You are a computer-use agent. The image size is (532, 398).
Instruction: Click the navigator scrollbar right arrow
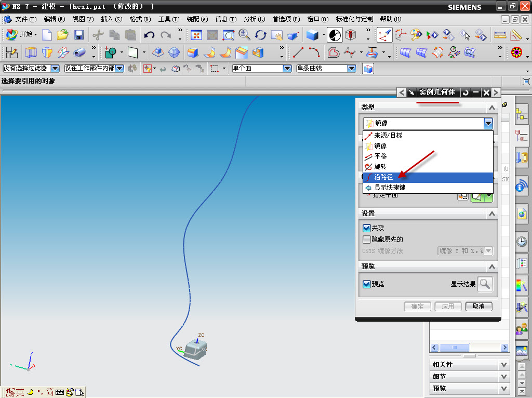504,347
